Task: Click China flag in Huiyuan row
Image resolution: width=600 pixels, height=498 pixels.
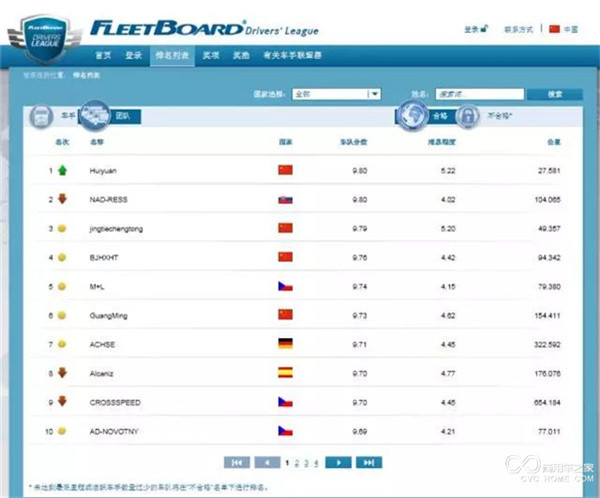Action: coord(285,170)
